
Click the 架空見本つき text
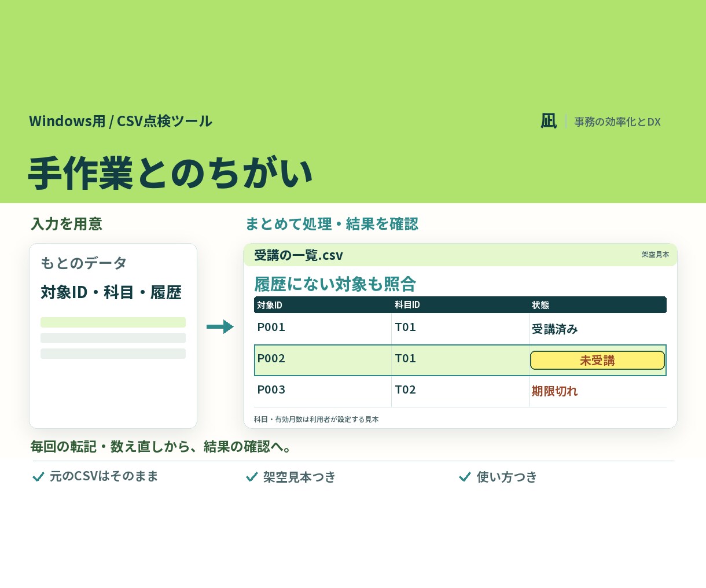(299, 477)
